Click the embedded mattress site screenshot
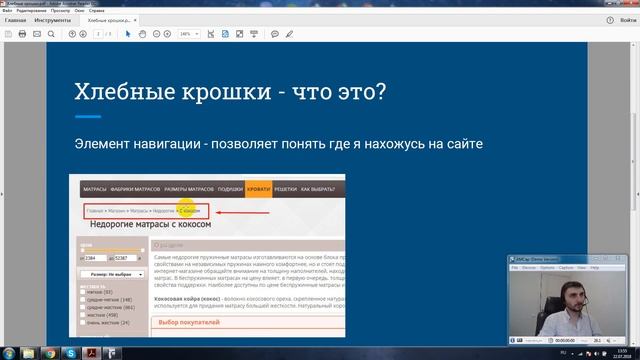Screen dimensions: 640x360 click(207, 256)
